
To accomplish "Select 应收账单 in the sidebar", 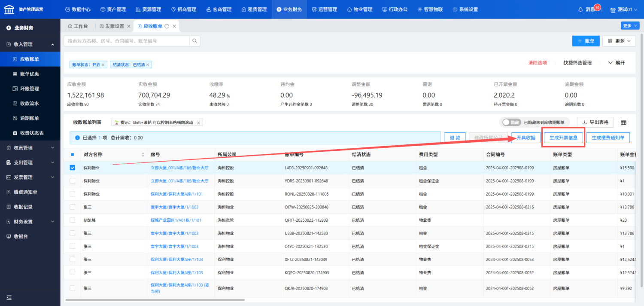I will (x=30, y=59).
